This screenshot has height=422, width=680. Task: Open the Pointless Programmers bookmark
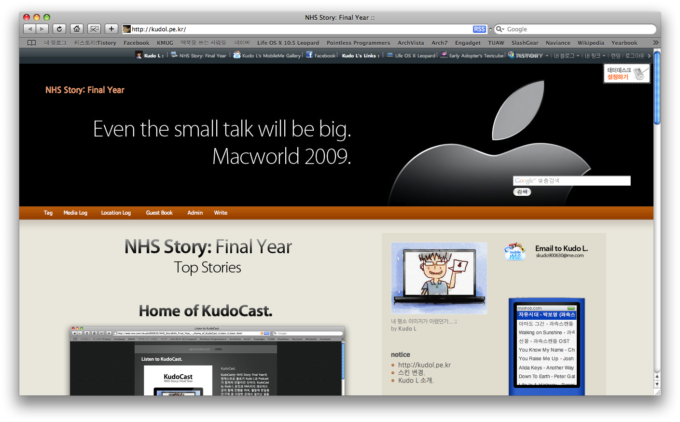[x=358, y=43]
